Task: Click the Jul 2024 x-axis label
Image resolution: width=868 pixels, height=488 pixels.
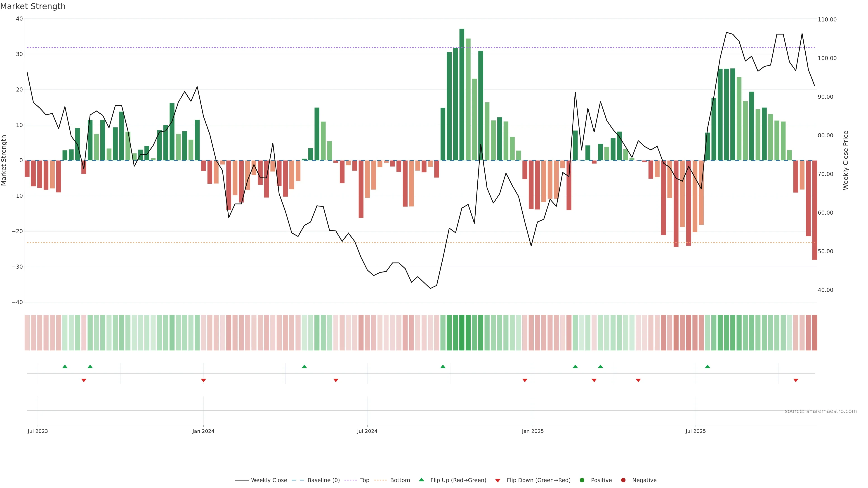Action: click(x=367, y=431)
